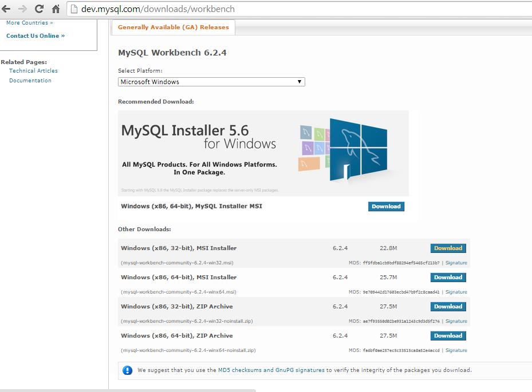Select text 'Windows (x86, 64-bit), ZIP Archive'

177,336
